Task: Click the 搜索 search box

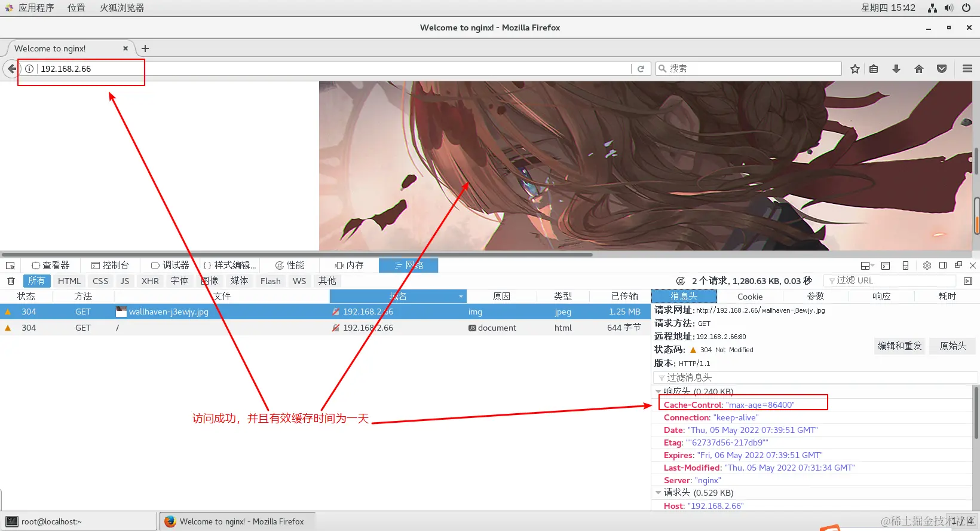Action: tap(749, 69)
